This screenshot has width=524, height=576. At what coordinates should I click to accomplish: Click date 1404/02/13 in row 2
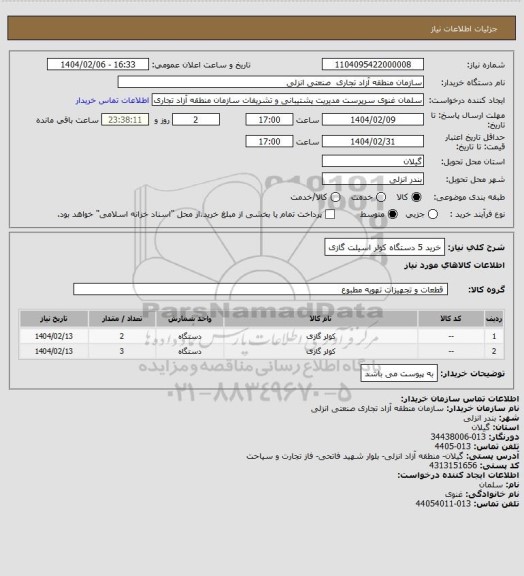(x=54, y=351)
